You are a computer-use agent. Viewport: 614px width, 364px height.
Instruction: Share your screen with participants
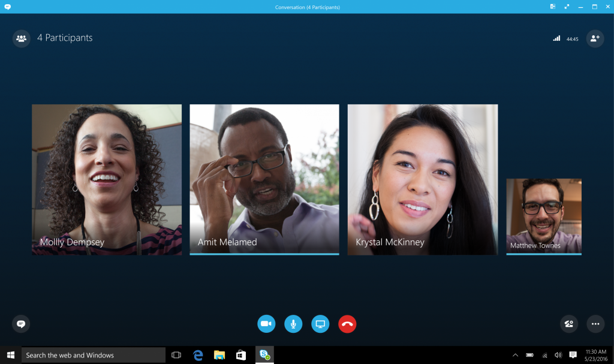pyautogui.click(x=320, y=324)
